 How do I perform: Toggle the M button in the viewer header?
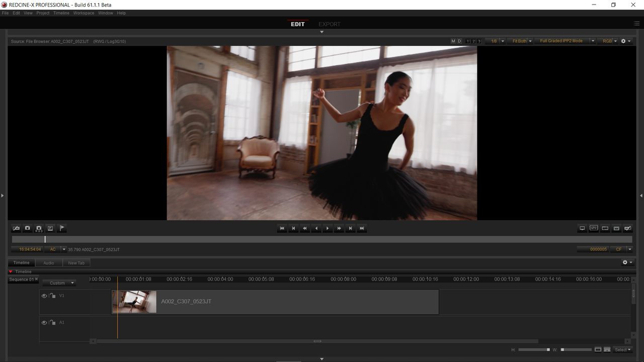(453, 41)
